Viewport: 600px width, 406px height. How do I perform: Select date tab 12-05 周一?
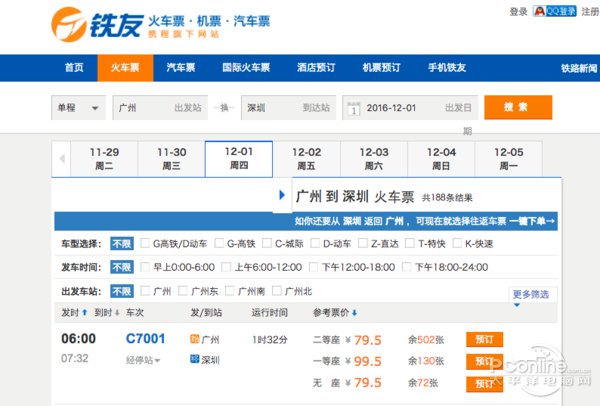[509, 159]
